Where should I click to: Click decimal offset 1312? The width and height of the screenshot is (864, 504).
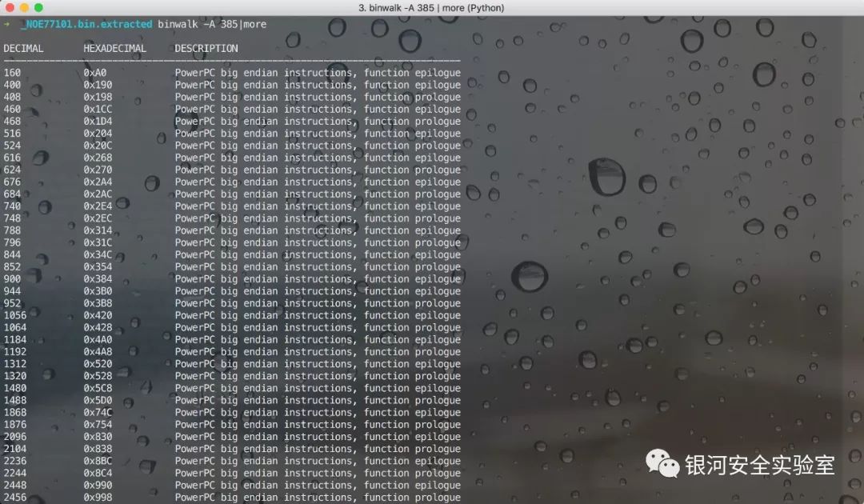click(15, 363)
